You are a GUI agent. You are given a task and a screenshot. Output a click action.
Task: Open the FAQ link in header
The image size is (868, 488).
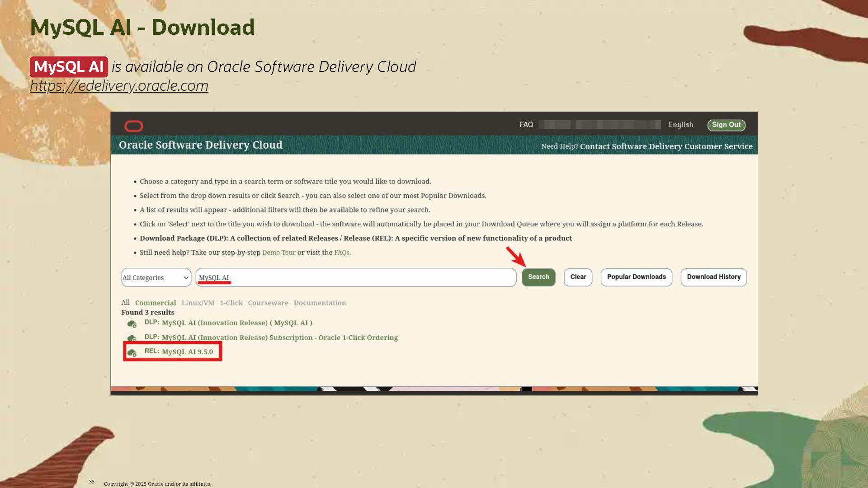(x=526, y=125)
